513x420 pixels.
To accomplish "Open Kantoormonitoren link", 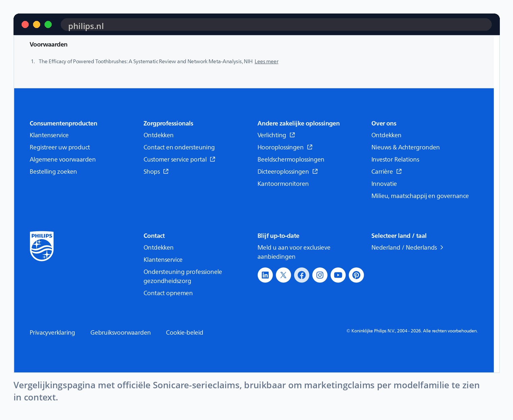I will (x=283, y=184).
